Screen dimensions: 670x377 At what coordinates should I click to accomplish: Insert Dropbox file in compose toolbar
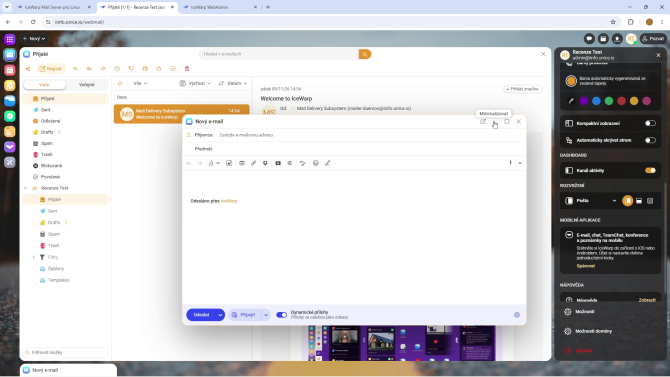point(265,163)
